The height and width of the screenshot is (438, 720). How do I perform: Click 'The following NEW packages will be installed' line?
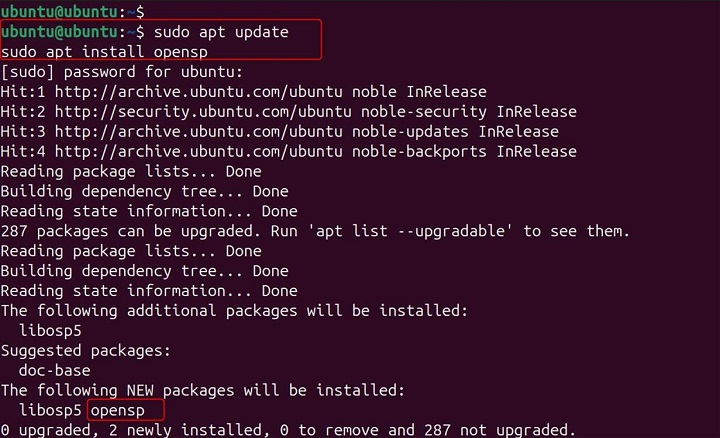click(208, 390)
